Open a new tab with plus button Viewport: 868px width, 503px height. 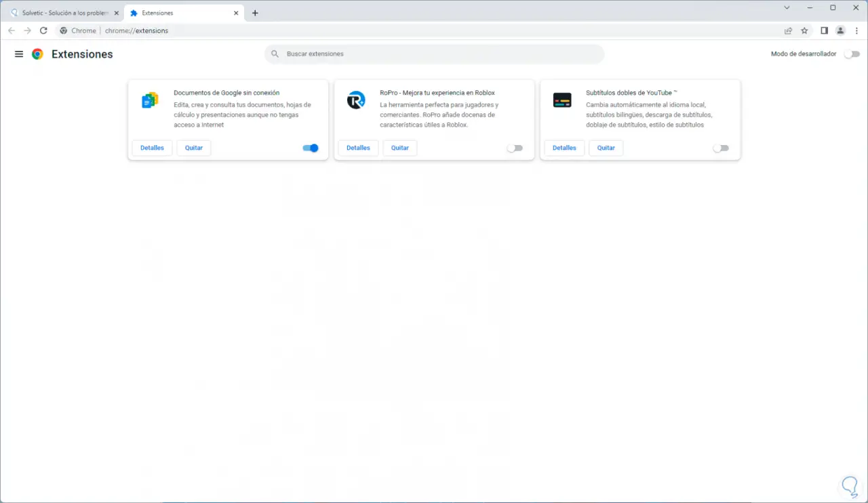[255, 13]
